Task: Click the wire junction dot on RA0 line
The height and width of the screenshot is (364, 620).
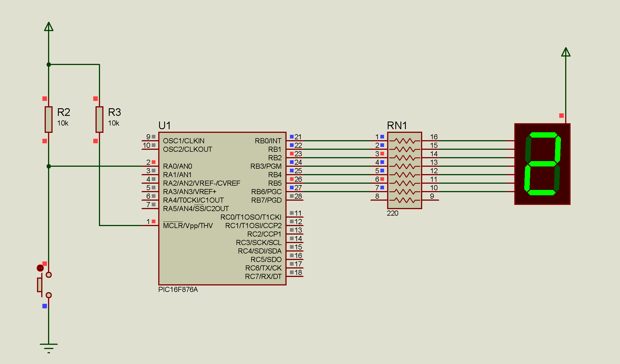Action: [x=49, y=166]
